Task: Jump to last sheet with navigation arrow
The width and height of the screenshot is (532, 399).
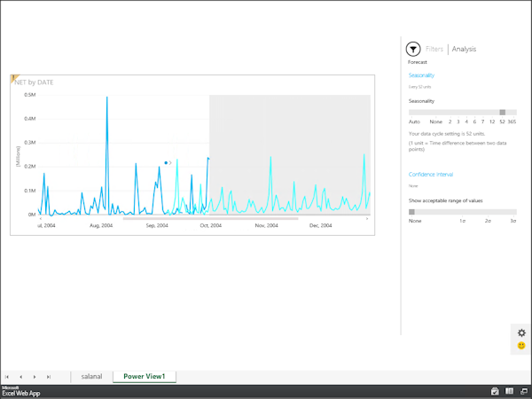Action: pos(49,377)
